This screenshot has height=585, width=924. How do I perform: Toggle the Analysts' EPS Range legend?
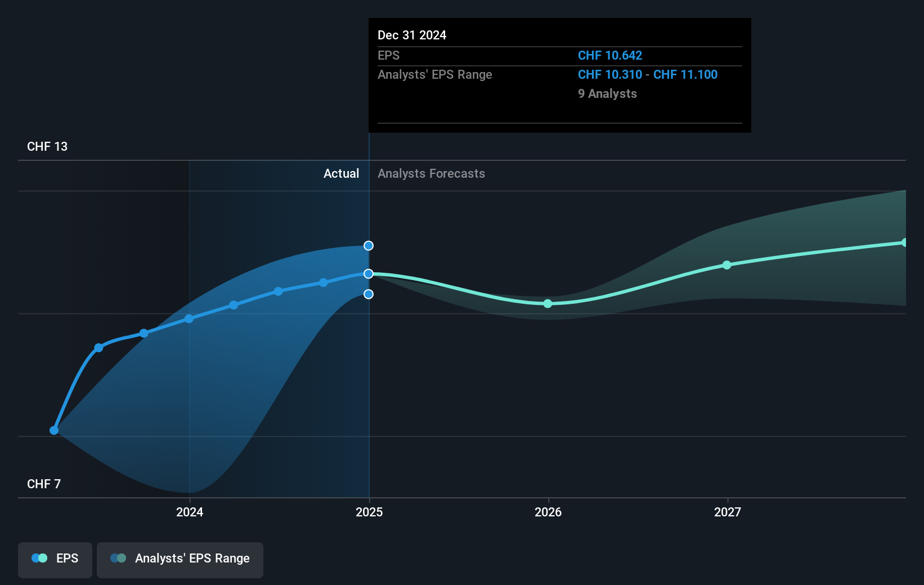pyautogui.click(x=180, y=560)
